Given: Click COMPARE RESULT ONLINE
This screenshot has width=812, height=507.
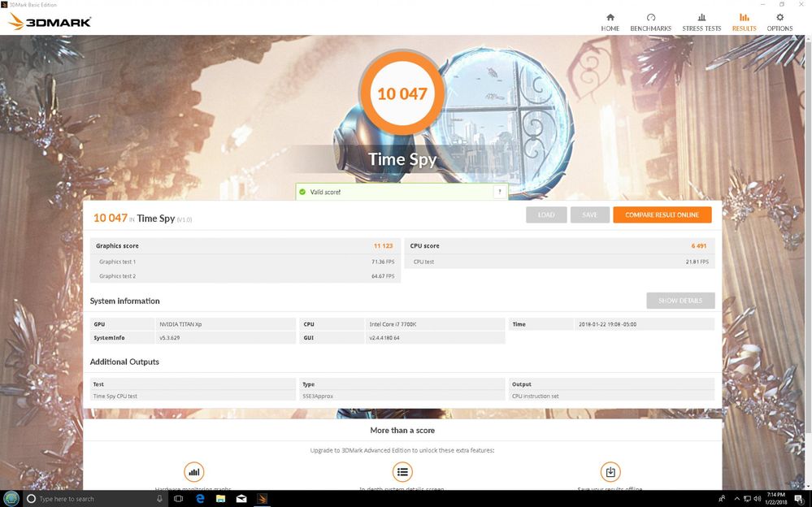Looking at the screenshot, I should pos(662,215).
